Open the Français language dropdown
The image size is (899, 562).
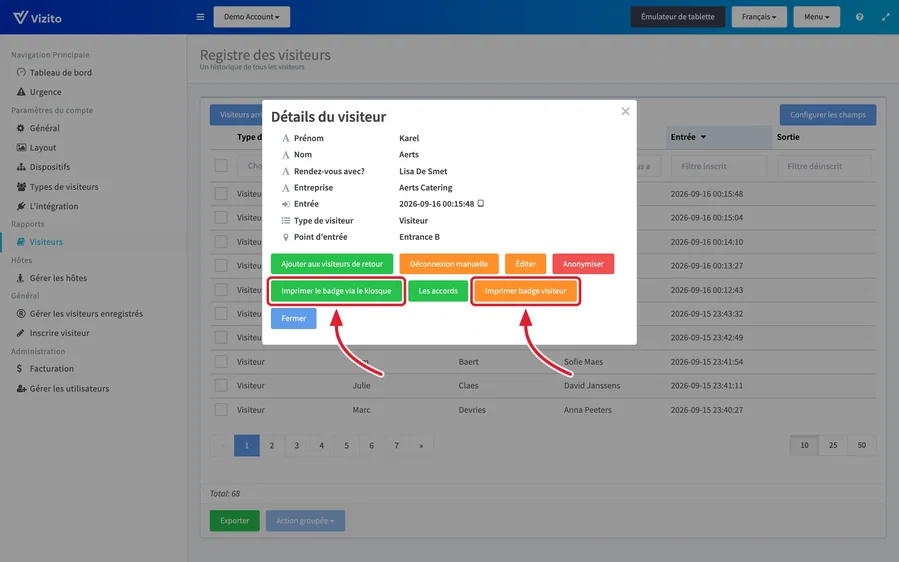pyautogui.click(x=759, y=17)
